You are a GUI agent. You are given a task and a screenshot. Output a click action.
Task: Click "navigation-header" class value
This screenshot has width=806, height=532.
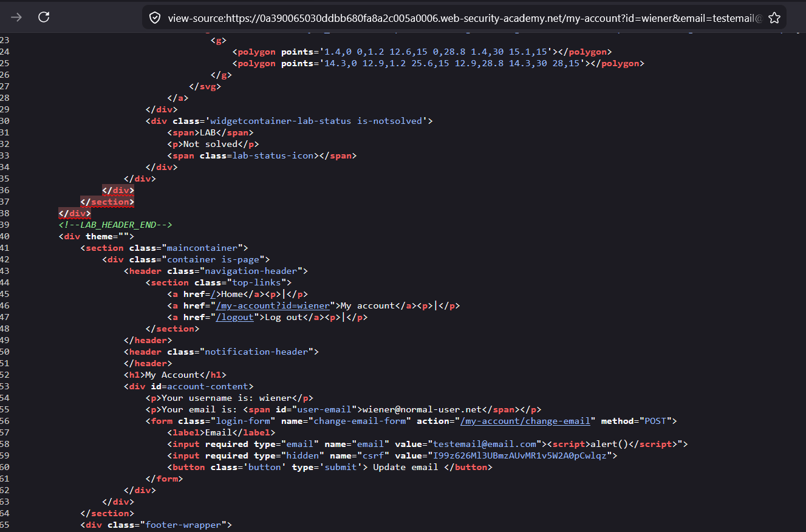251,271
